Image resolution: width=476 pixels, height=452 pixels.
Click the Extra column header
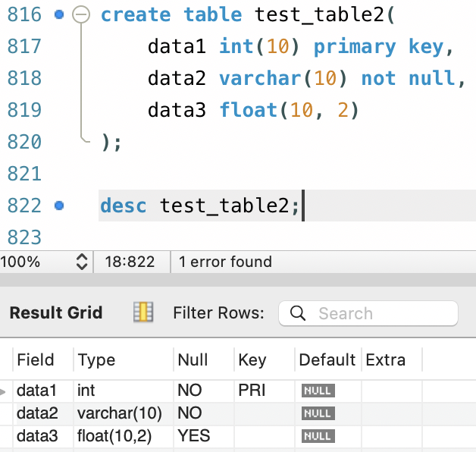point(392,360)
